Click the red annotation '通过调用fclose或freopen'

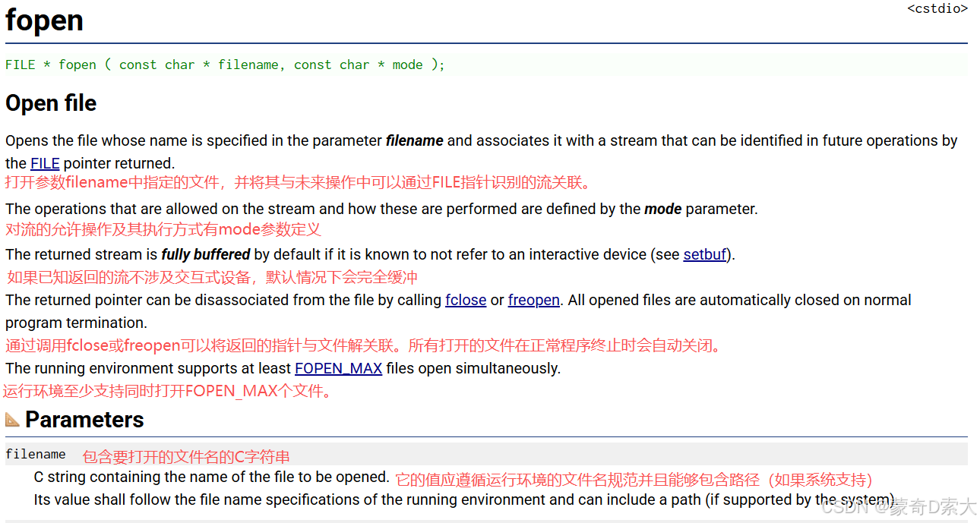[x=364, y=345]
